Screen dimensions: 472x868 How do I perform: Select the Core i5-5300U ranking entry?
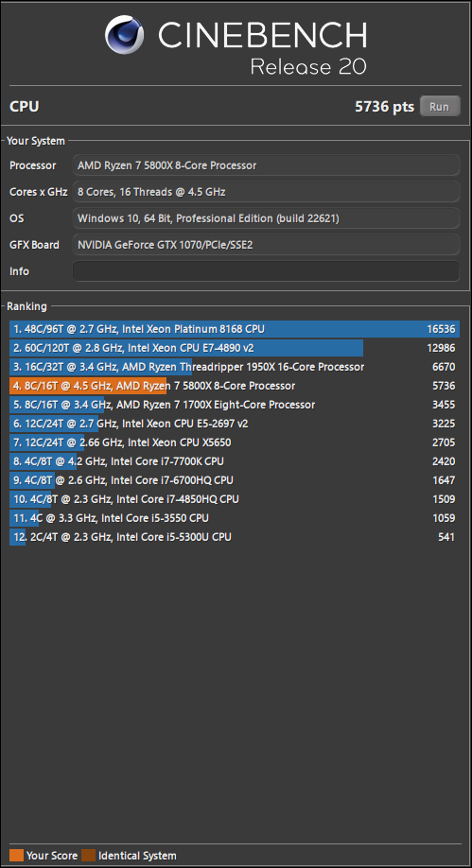click(235, 537)
